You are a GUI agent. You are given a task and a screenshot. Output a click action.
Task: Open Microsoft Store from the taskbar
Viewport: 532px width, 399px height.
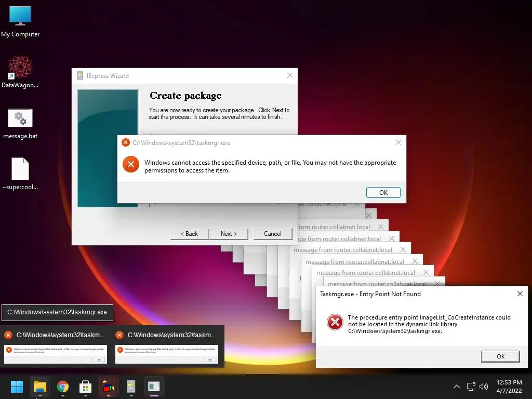click(x=86, y=386)
